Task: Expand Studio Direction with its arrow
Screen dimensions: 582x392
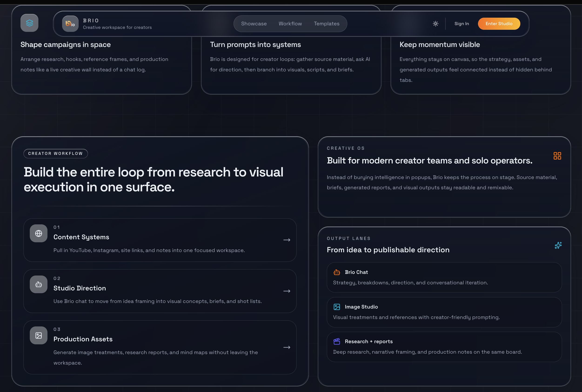Action: [287, 291]
